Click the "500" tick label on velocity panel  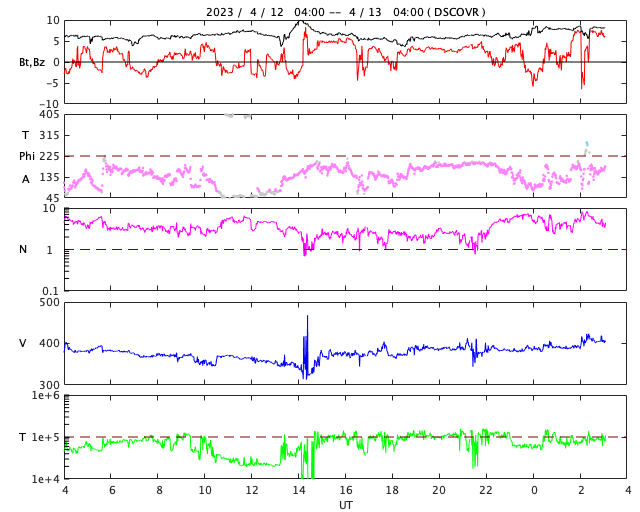[x=49, y=303]
